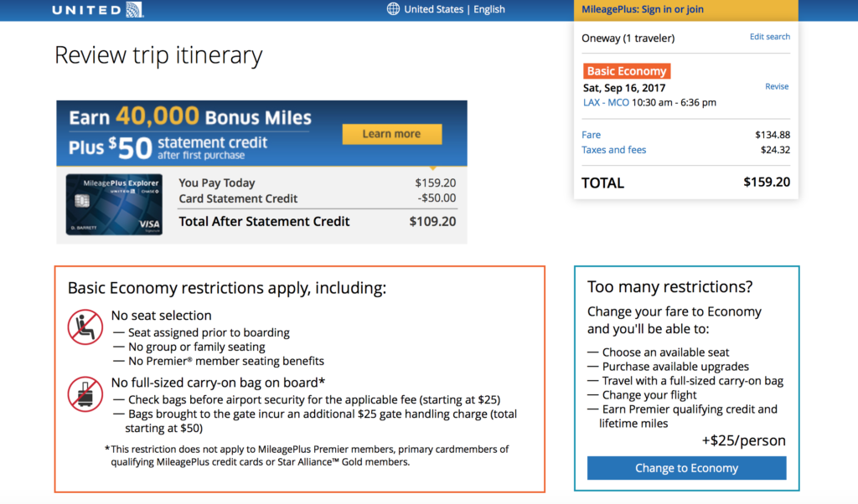
Task: Open the Fare details link
Action: pyautogui.click(x=591, y=135)
